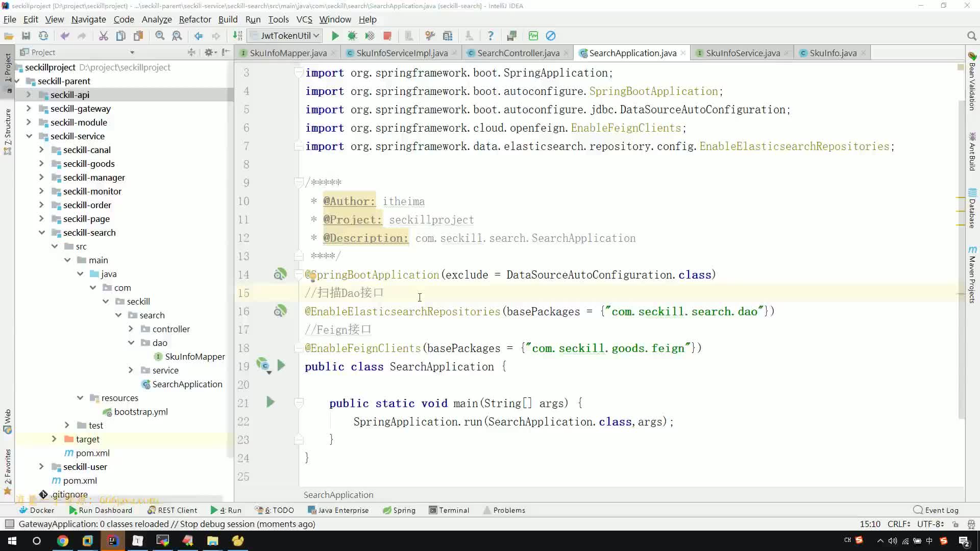Open Bean Validation side panel
The width and height of the screenshot is (980, 551).
pos(972,81)
